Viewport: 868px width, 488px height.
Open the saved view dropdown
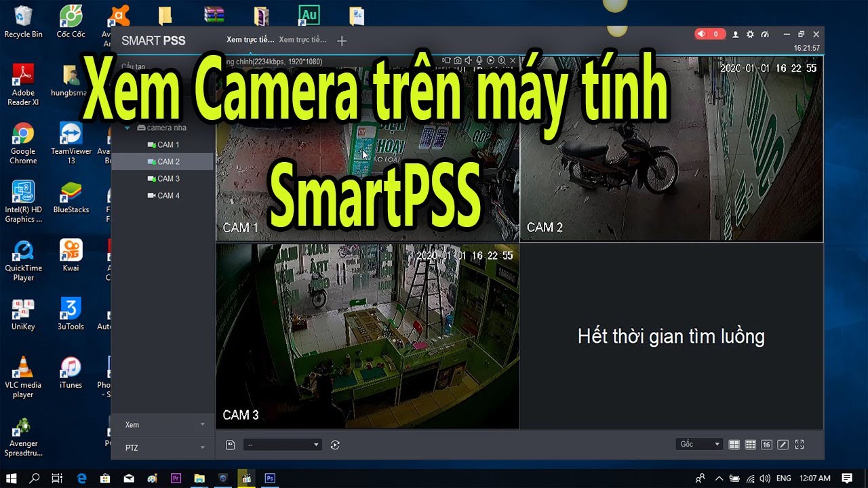pyautogui.click(x=283, y=445)
